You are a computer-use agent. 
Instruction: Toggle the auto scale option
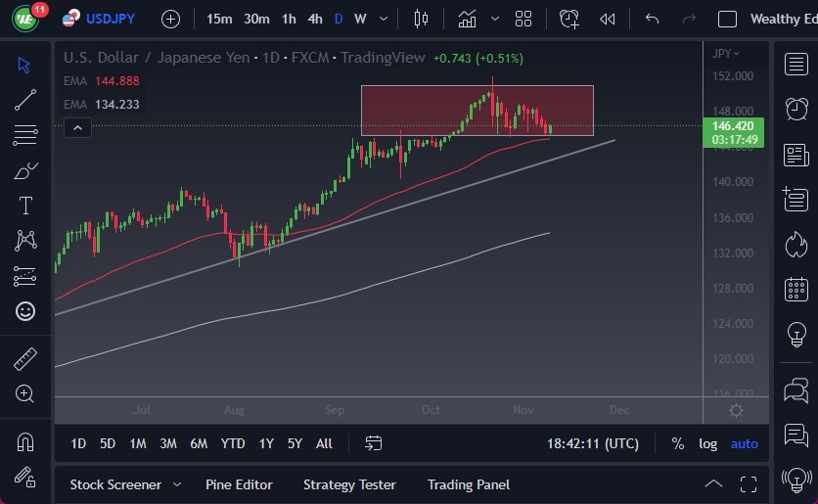click(x=744, y=443)
